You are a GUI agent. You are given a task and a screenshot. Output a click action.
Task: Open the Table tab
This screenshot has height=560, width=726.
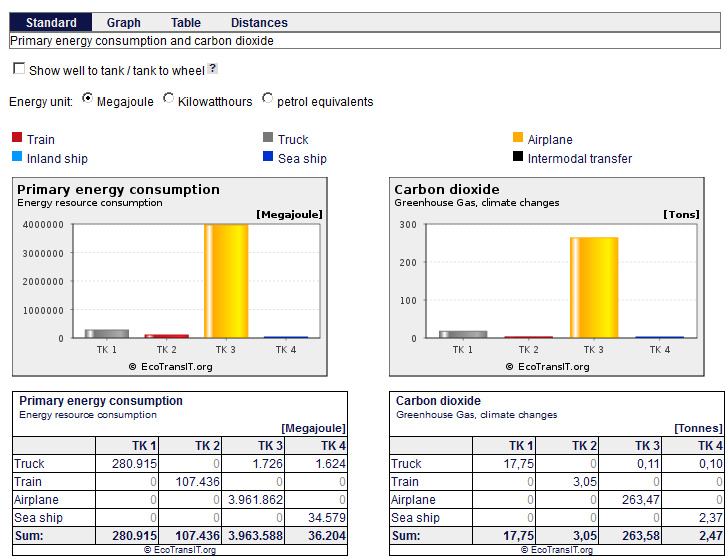pyautogui.click(x=185, y=22)
